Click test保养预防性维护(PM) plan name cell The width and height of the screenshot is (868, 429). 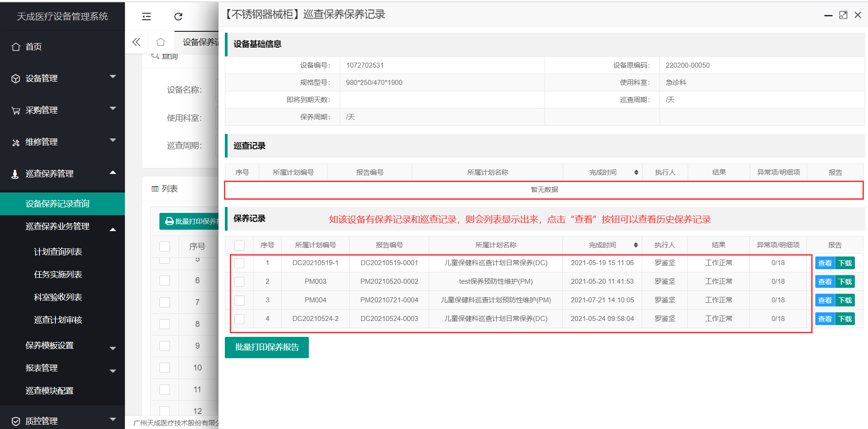pos(496,281)
